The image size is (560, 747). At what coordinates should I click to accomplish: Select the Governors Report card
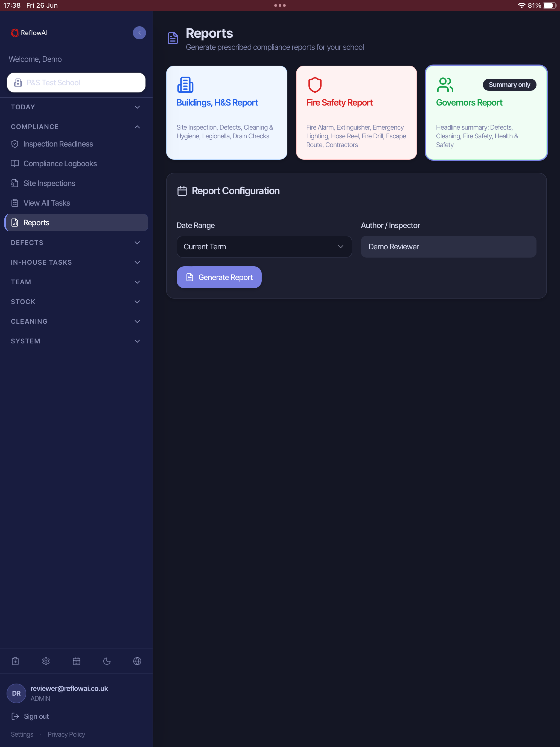pos(486,112)
